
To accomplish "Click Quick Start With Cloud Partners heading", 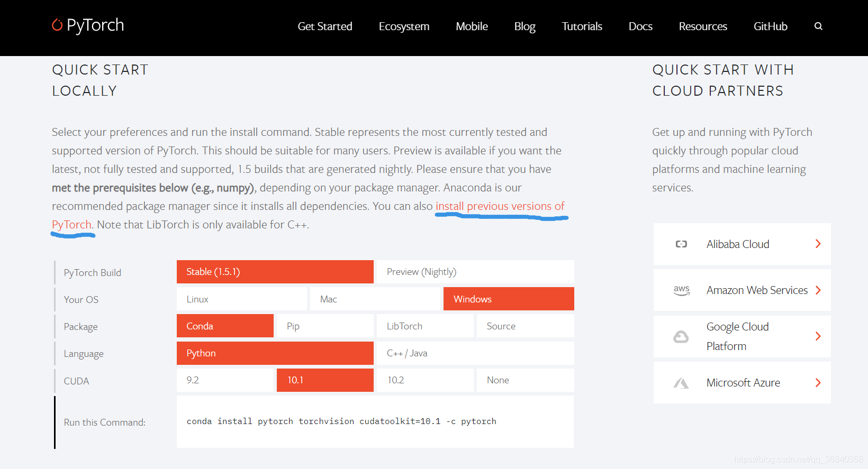I will [723, 80].
